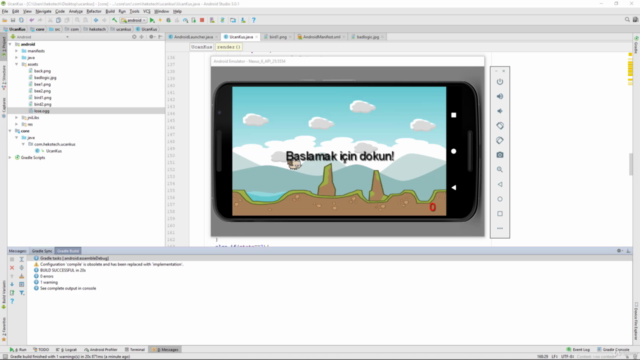Click the Debug app bug icon
640x360 pixels.
169,20
